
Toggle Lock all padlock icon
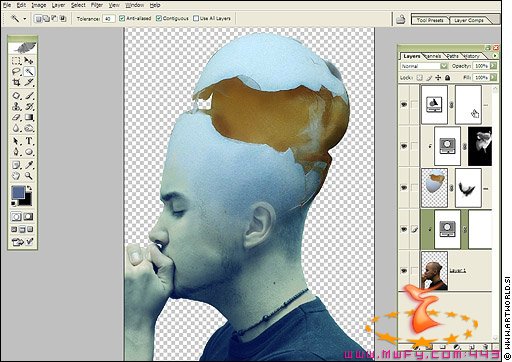point(447,78)
